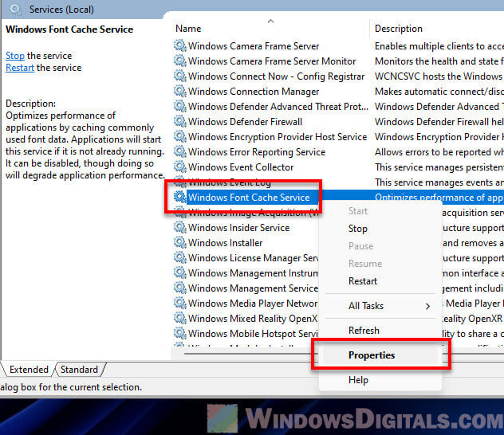Choose Stop in the context menu

pyautogui.click(x=358, y=229)
